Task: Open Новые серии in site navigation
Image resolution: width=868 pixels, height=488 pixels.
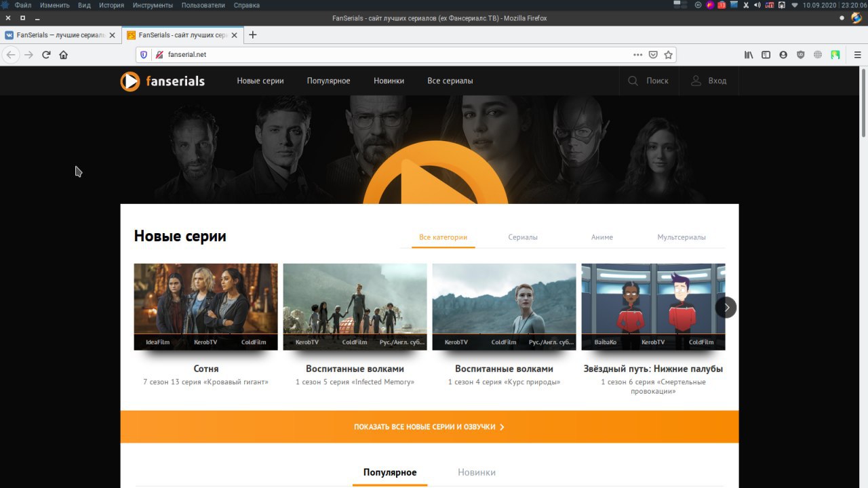Action: (260, 81)
